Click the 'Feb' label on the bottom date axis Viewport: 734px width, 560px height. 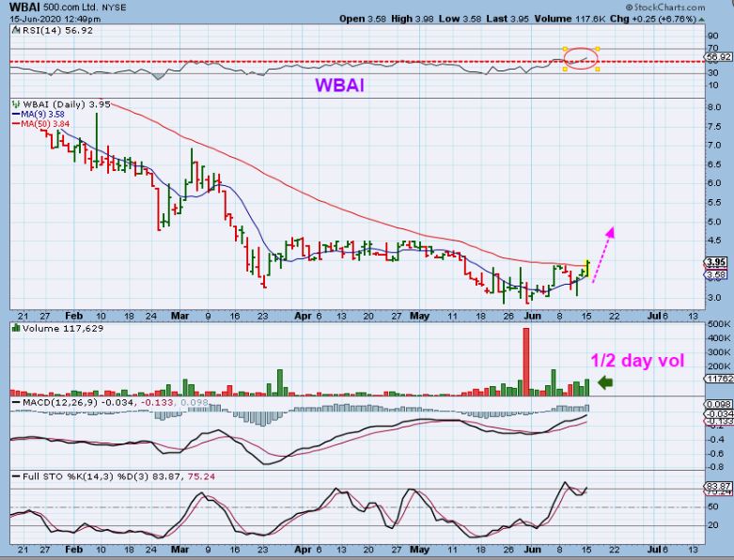tap(74, 550)
